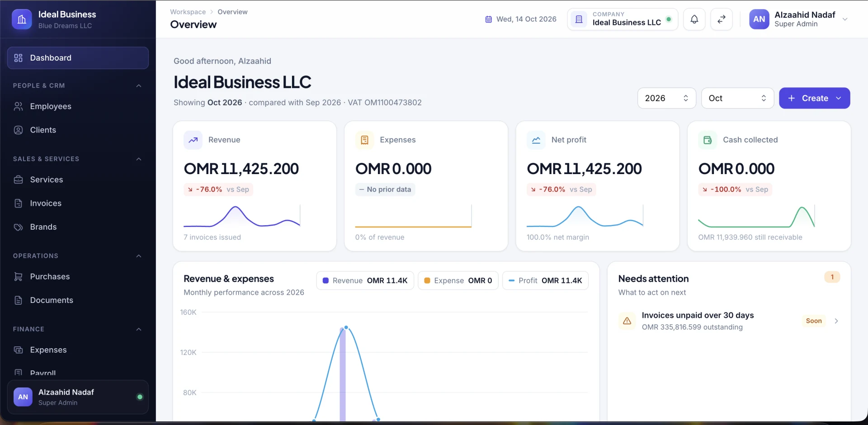Click the Purchases cart icon
Viewport: 868px width, 425px height.
click(x=18, y=277)
